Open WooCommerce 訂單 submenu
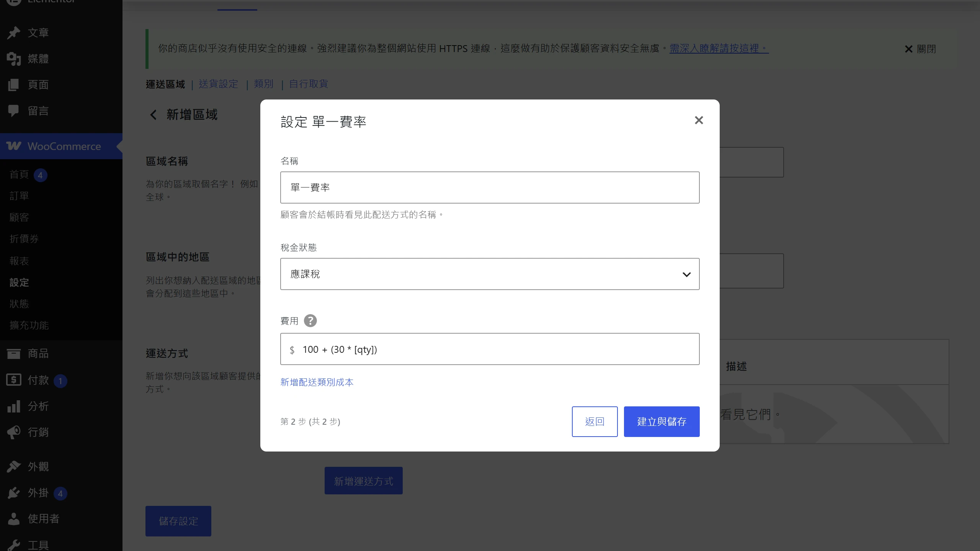 pos(19,196)
